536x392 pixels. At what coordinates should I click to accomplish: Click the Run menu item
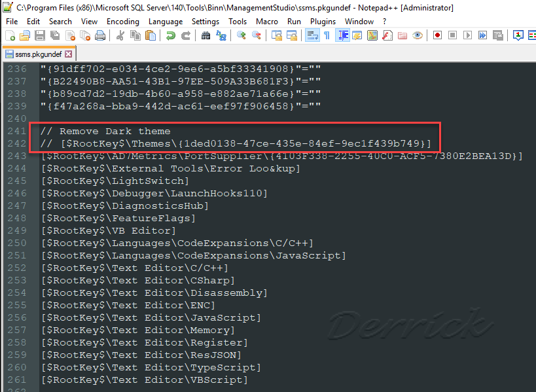(x=293, y=21)
